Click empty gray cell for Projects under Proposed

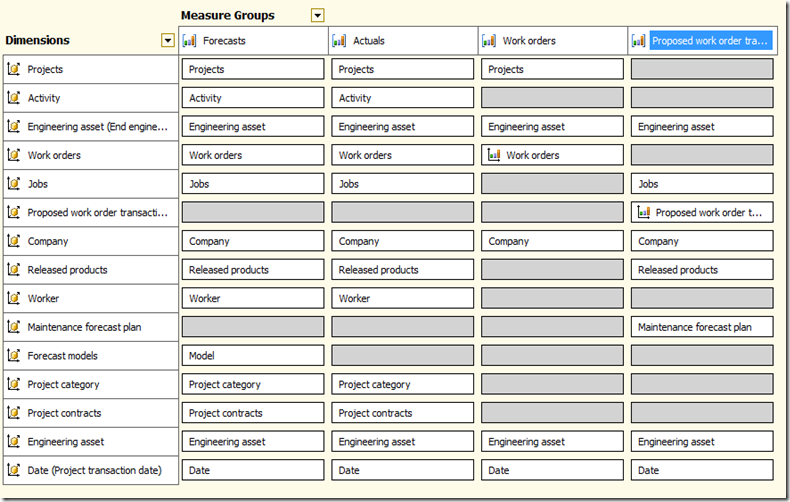(x=702, y=69)
